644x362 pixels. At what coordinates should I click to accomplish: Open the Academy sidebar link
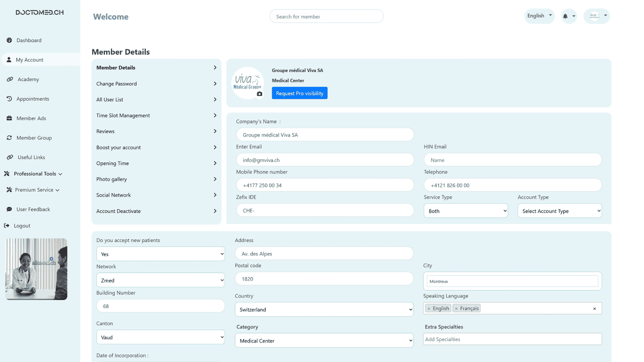tap(28, 79)
